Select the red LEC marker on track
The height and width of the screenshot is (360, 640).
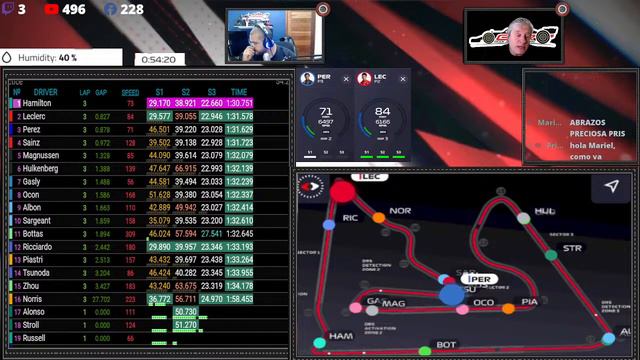coord(342,191)
